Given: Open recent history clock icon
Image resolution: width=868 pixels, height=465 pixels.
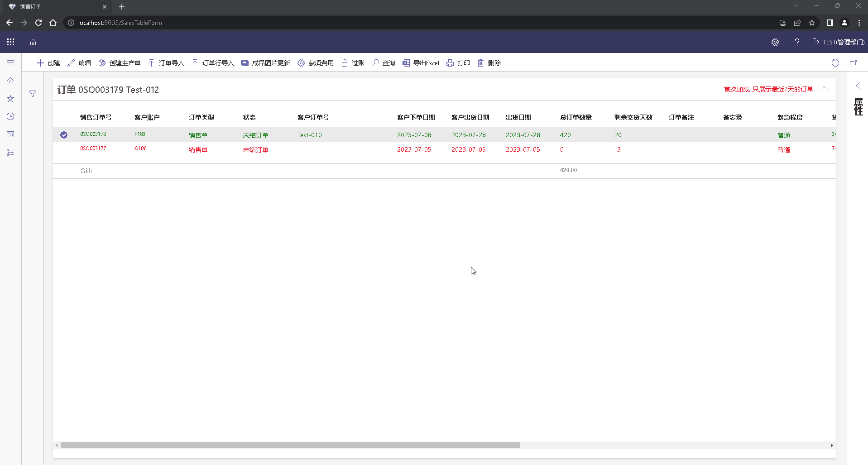Looking at the screenshot, I should pos(10,116).
